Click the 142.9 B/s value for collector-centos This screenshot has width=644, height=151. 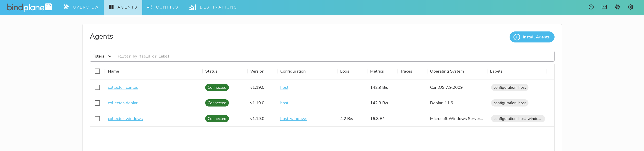pyautogui.click(x=379, y=87)
